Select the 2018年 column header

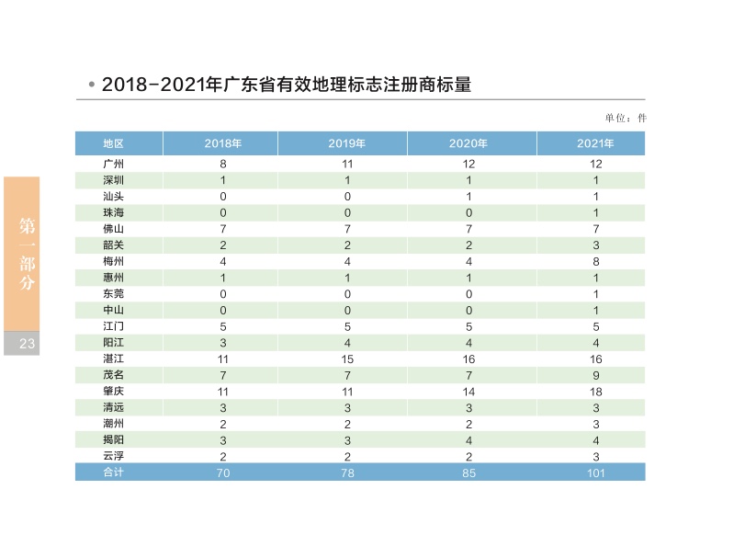coord(222,143)
